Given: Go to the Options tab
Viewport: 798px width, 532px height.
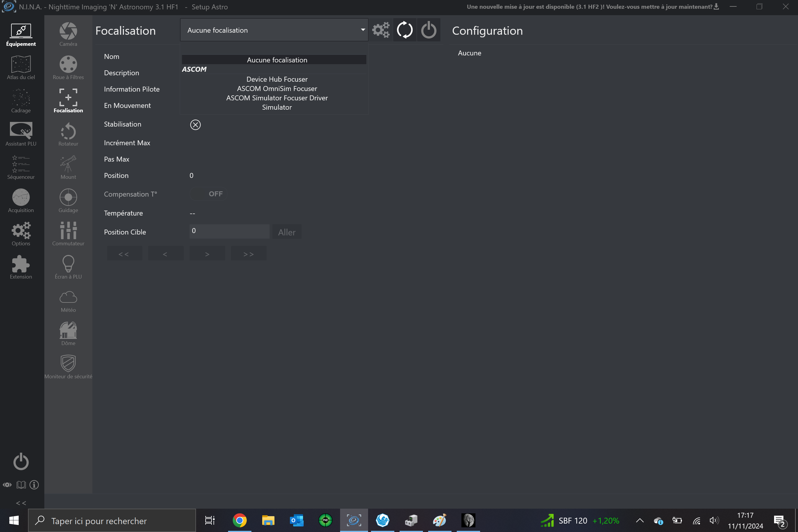Looking at the screenshot, I should (x=21, y=234).
